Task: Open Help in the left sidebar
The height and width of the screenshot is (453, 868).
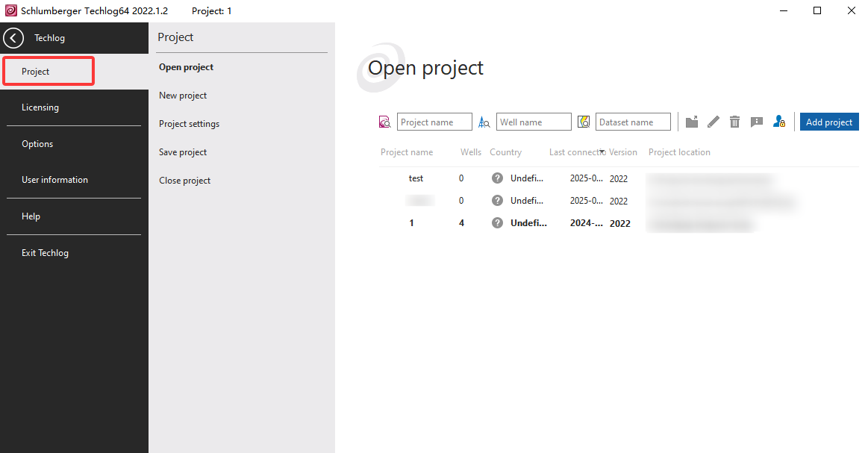Action: tap(31, 216)
